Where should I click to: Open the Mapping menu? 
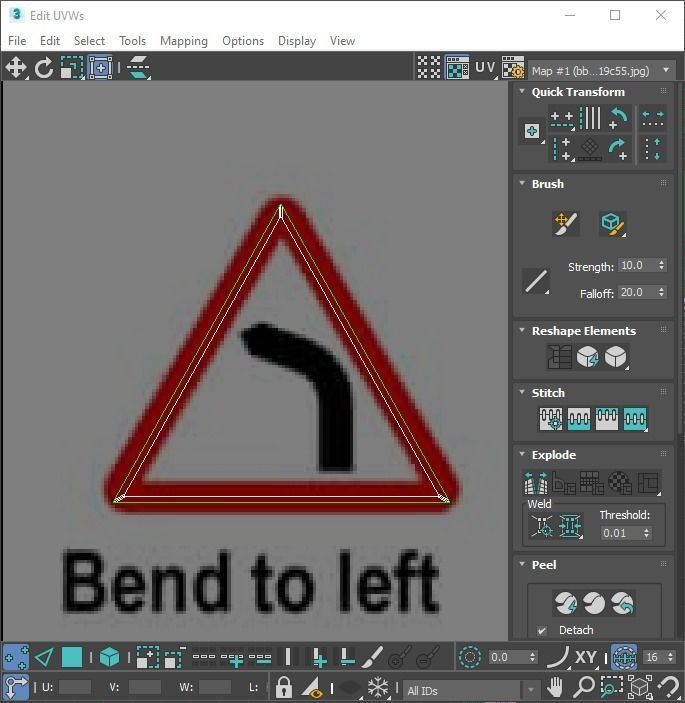point(184,41)
